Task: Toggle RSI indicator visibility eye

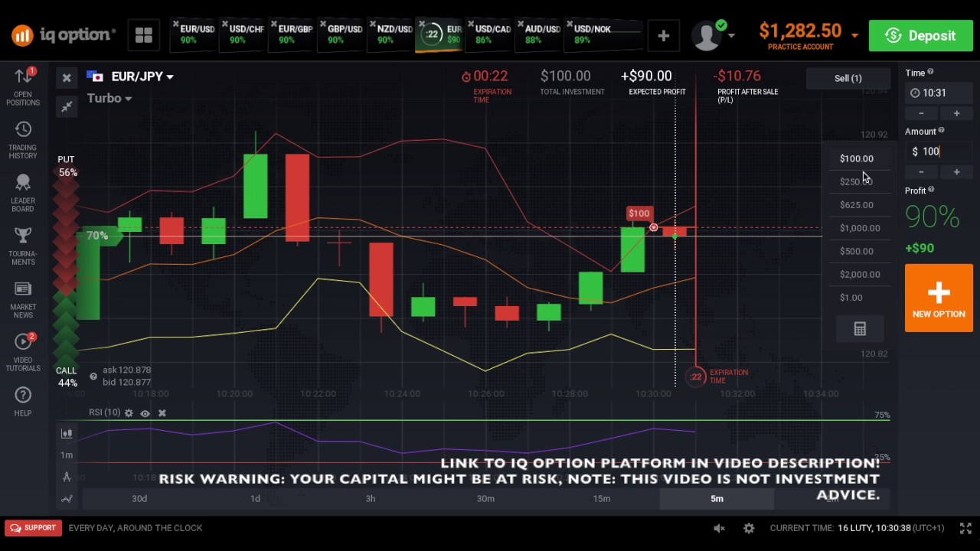Action: point(145,413)
